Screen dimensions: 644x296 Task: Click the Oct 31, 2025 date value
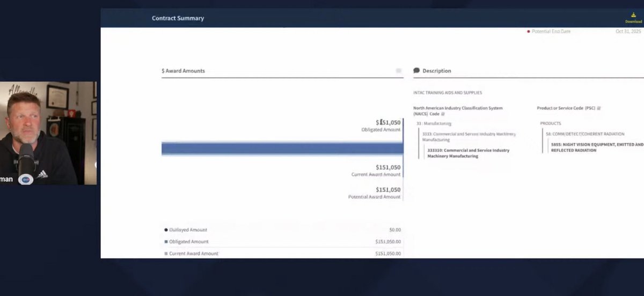628,32
